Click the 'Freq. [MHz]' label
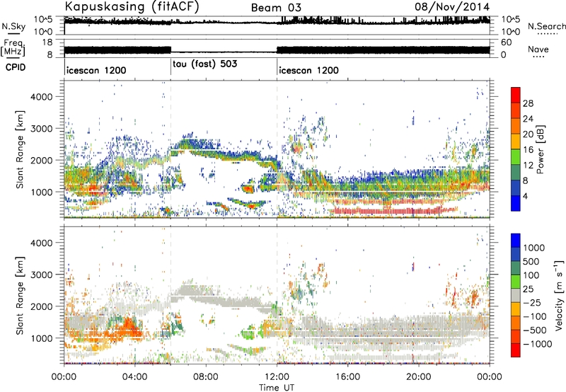This screenshot has height=392, width=566. pos(13,48)
